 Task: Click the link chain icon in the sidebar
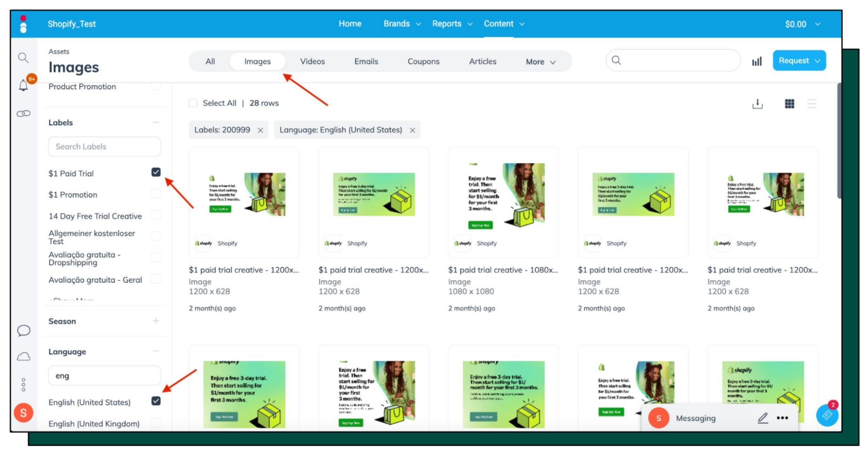tap(23, 114)
